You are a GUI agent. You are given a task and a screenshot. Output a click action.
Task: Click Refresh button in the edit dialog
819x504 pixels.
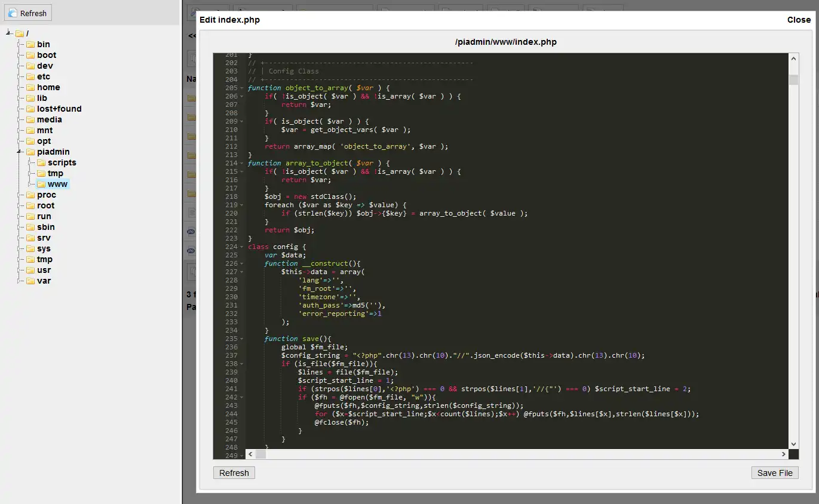coord(234,473)
